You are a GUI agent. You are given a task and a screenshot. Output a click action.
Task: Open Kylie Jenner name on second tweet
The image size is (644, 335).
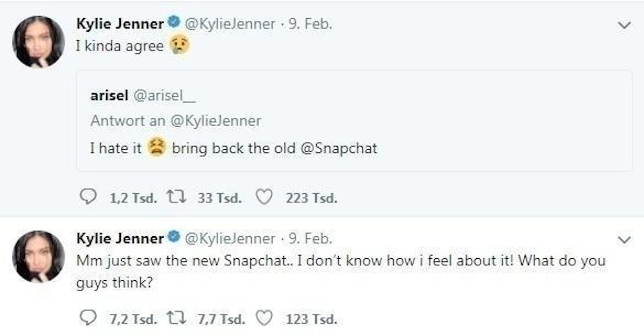tap(120, 237)
